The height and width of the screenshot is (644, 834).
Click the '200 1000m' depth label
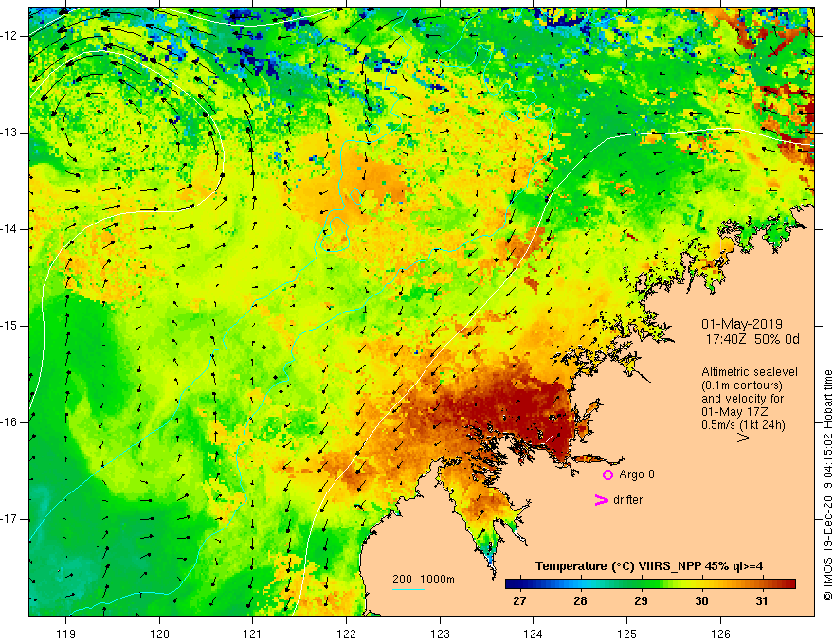coord(424,580)
